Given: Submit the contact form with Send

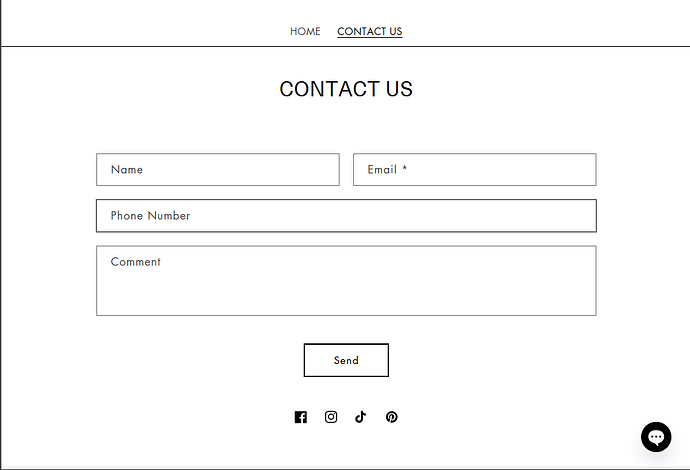Looking at the screenshot, I should coord(346,360).
